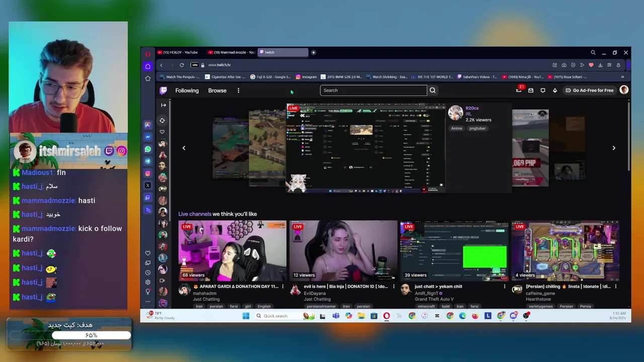Screen dimensions: 644x362
Task: Open the ad blocker shield icon
Action: (573, 65)
